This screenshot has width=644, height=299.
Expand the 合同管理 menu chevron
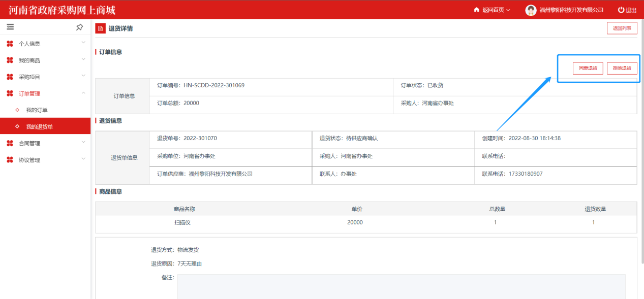pyautogui.click(x=83, y=142)
